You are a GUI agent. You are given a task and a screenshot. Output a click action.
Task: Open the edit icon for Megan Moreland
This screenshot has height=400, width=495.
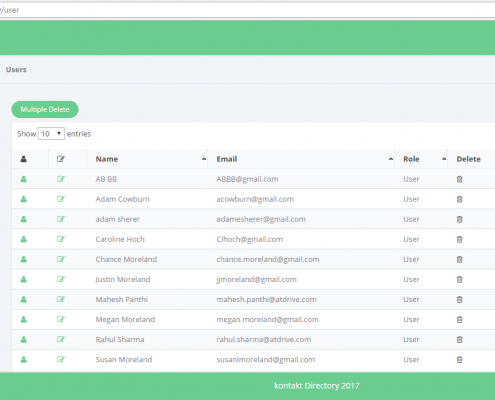click(x=61, y=319)
